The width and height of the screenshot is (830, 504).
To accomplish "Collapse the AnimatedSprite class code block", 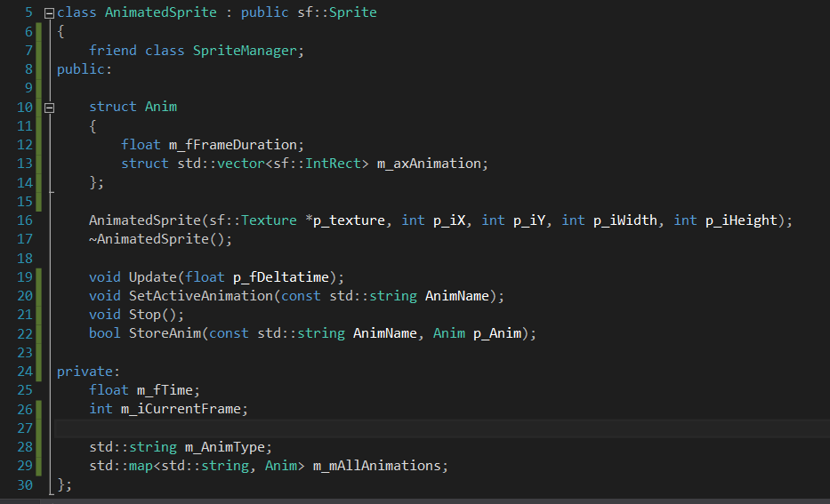I will coord(49,13).
